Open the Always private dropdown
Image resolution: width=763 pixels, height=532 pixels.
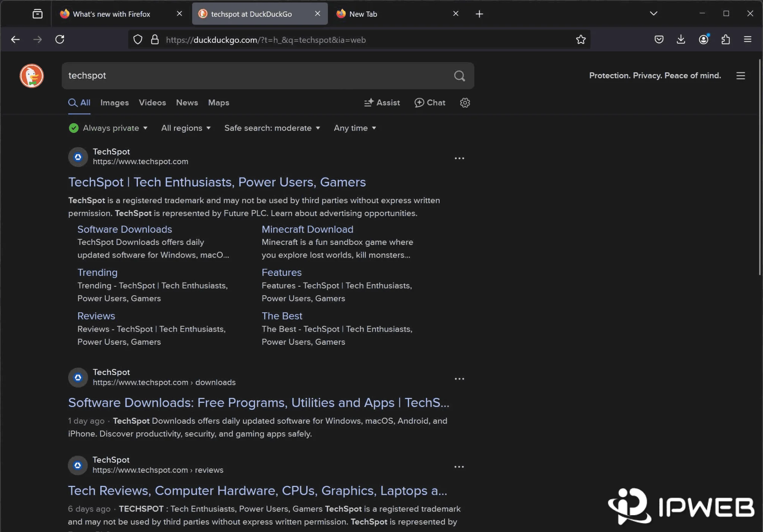[108, 128]
